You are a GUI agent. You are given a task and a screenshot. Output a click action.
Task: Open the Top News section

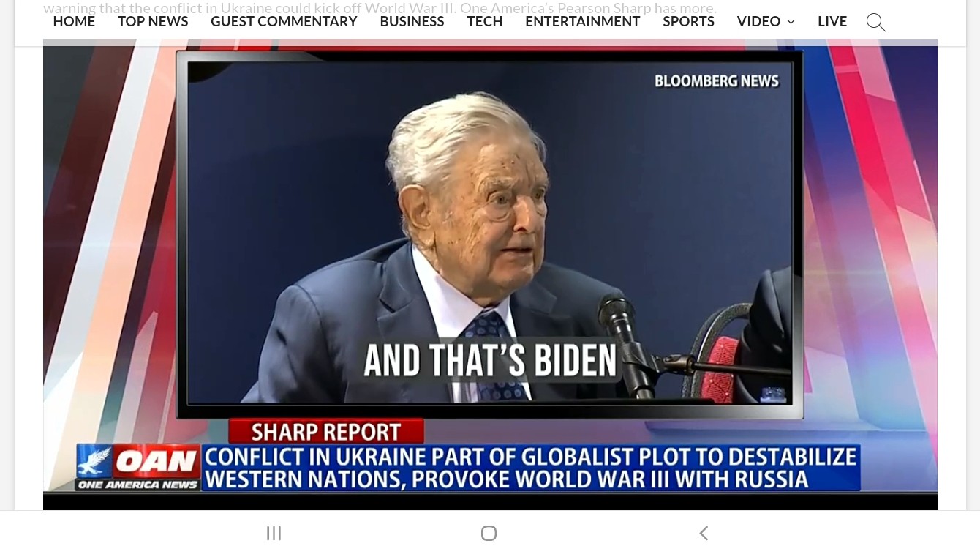tap(153, 21)
